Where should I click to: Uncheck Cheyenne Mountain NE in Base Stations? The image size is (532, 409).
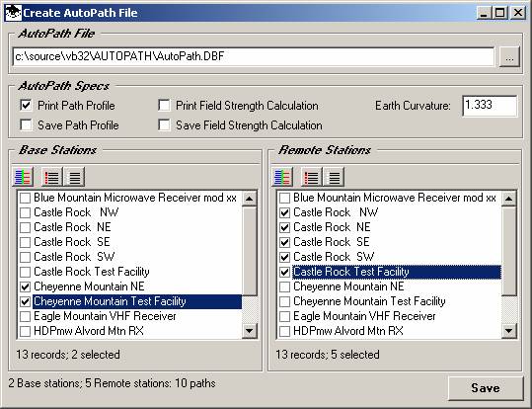[25, 286]
